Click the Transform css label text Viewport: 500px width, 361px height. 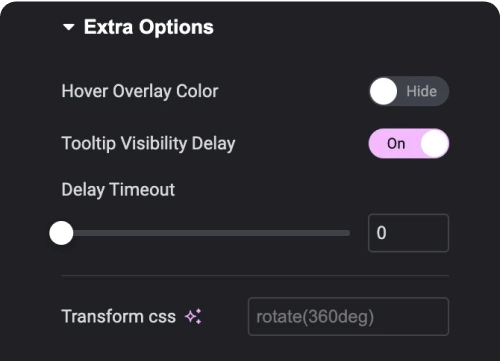(x=119, y=316)
